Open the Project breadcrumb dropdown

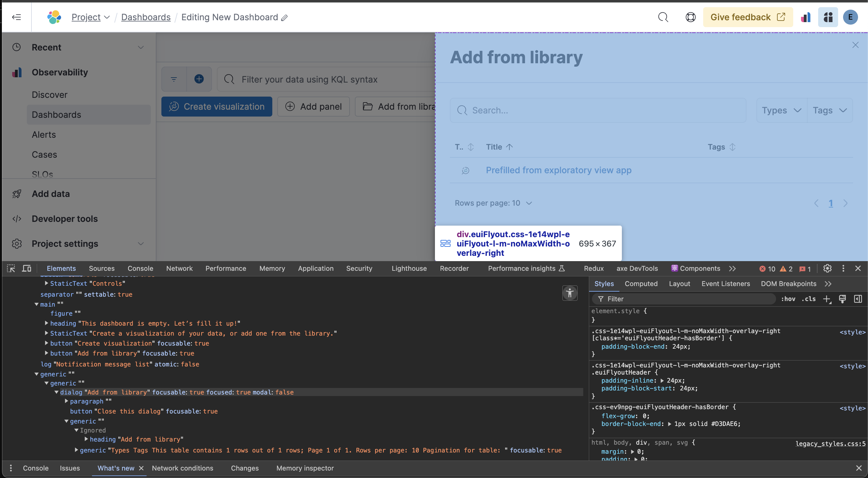[x=91, y=17]
